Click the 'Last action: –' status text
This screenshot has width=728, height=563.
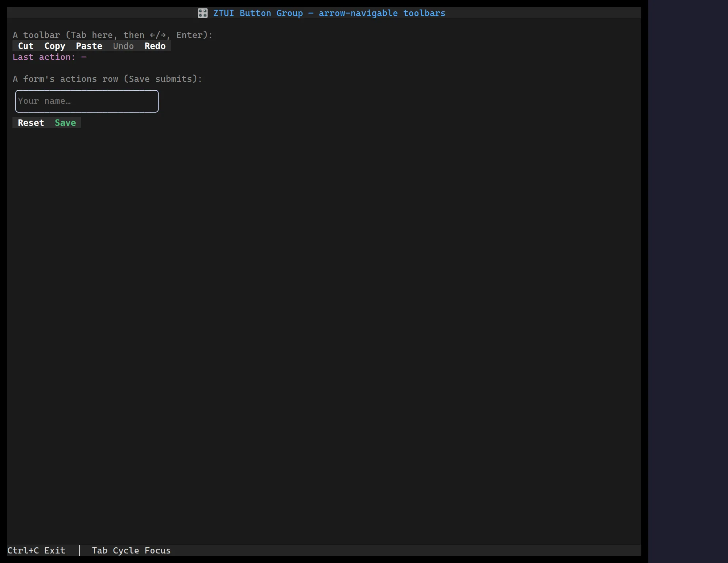point(50,57)
